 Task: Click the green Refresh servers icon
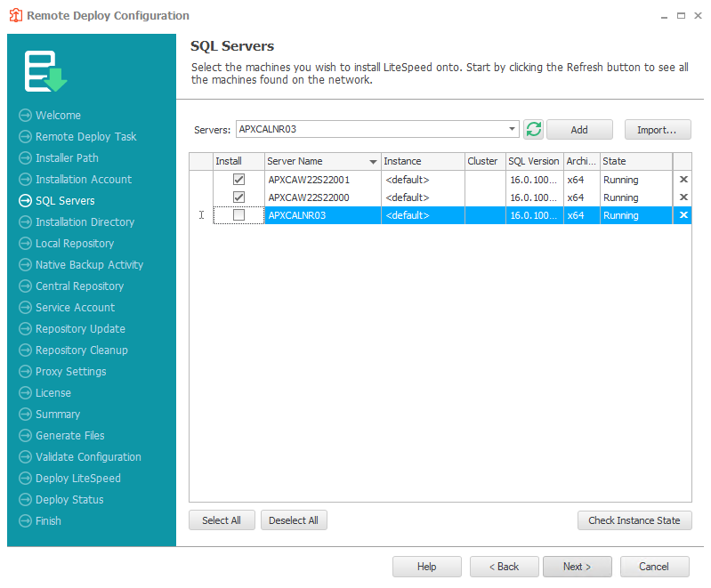[534, 129]
